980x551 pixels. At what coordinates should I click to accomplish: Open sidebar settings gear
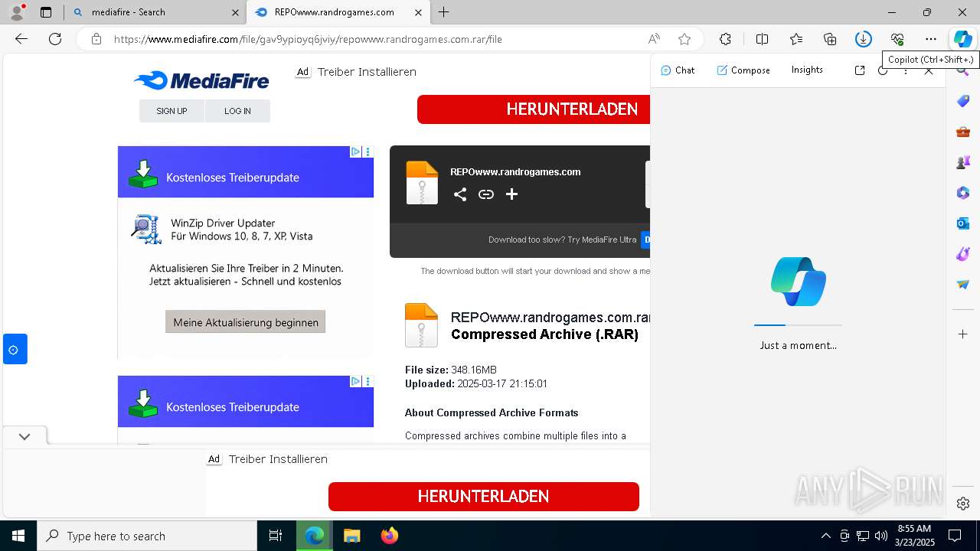pyautogui.click(x=963, y=504)
